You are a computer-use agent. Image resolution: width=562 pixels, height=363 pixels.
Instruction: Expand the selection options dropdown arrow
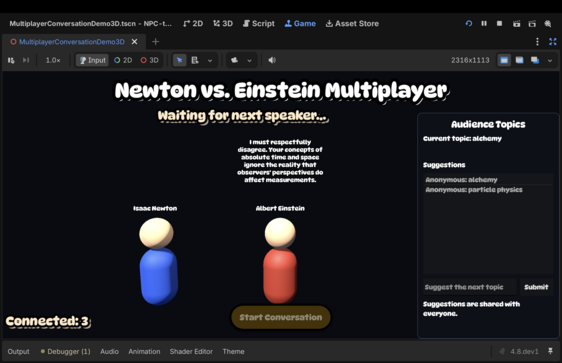click(210, 61)
